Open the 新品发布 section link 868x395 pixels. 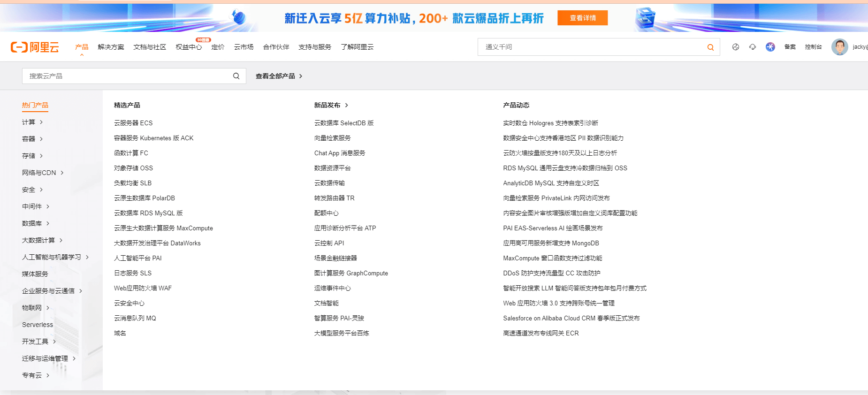pyautogui.click(x=331, y=105)
